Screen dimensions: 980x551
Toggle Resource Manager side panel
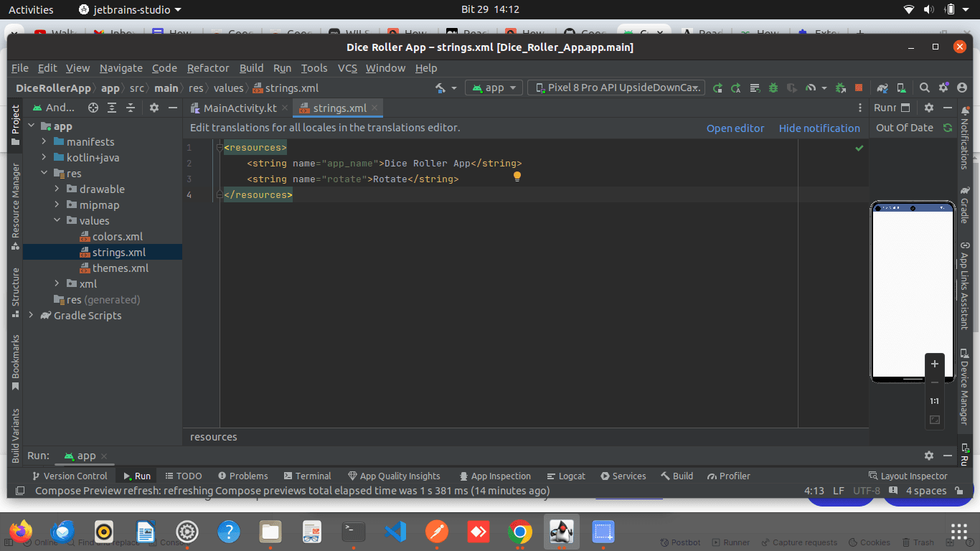15,207
